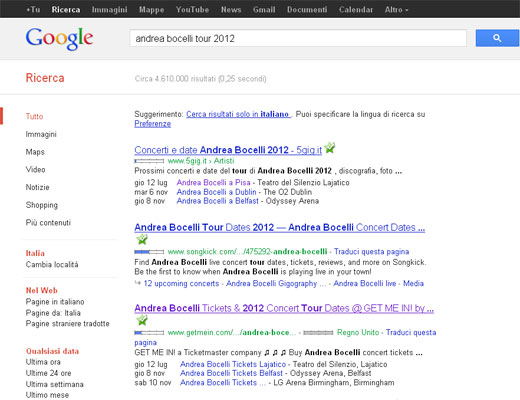The image size is (520, 400).
Task: Select Immagini filter in left sidebar
Action: click(x=41, y=134)
